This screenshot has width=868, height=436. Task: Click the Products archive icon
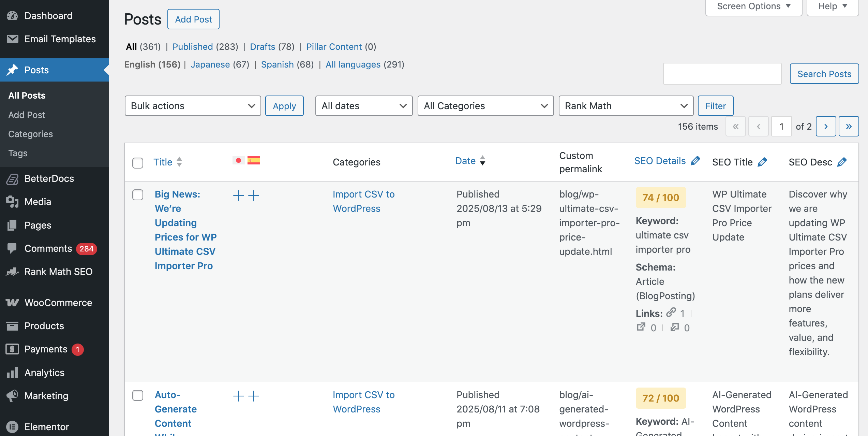[13, 326]
